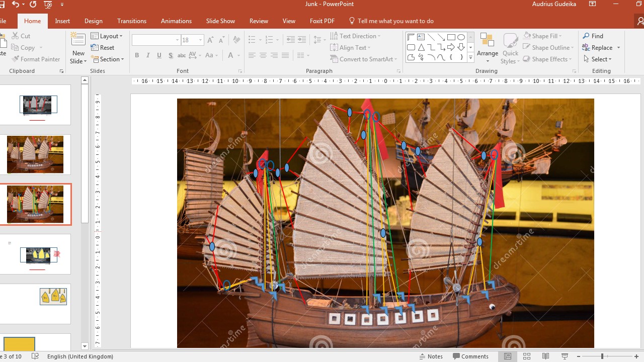
Task: Switch to Reading View icon
Action: tap(546, 356)
